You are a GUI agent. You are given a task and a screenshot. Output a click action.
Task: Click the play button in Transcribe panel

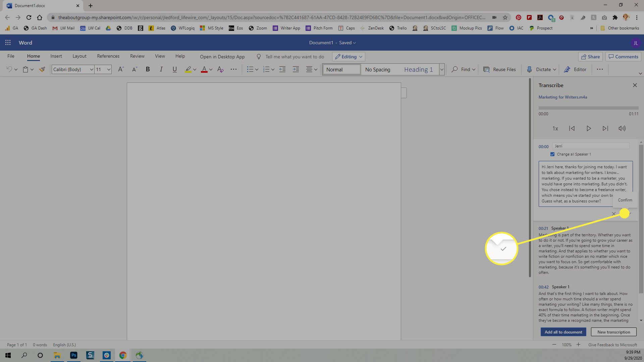coord(589,129)
